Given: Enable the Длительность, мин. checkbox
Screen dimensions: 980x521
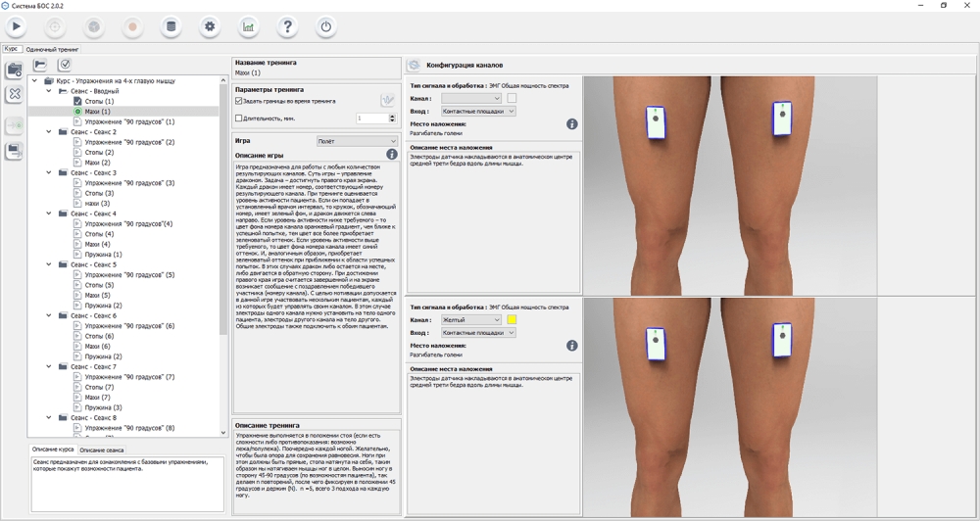Looking at the screenshot, I should tap(239, 118).
